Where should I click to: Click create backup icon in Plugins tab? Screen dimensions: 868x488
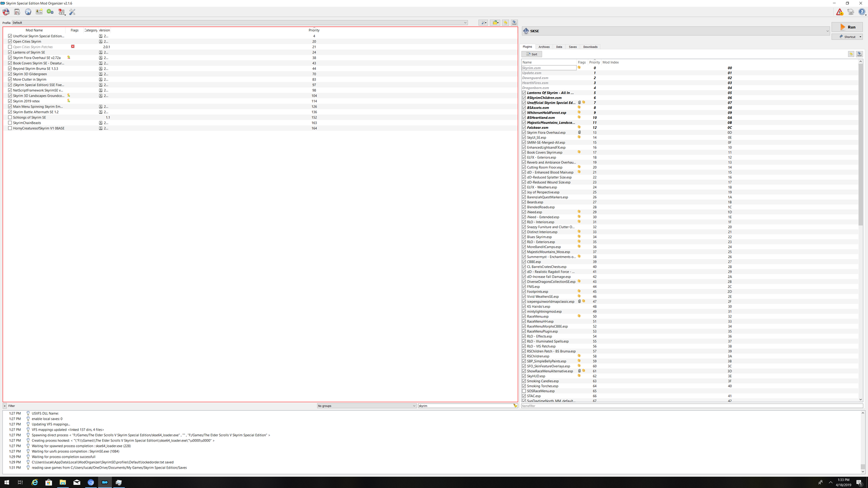pos(859,54)
